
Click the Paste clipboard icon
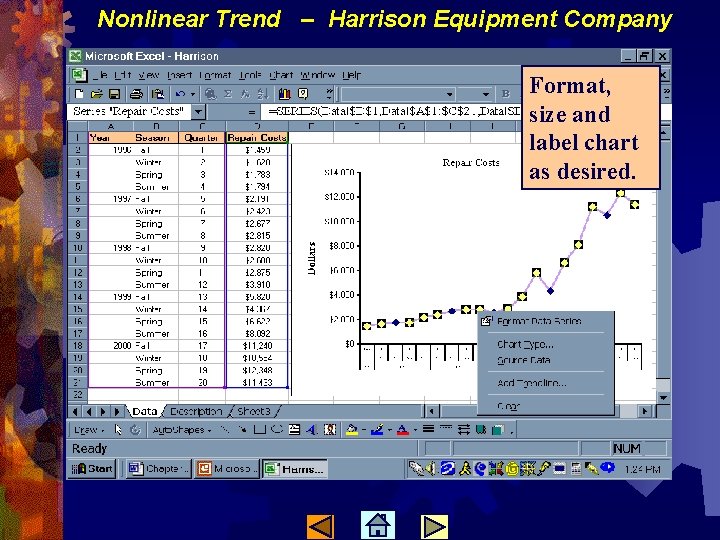point(158,94)
